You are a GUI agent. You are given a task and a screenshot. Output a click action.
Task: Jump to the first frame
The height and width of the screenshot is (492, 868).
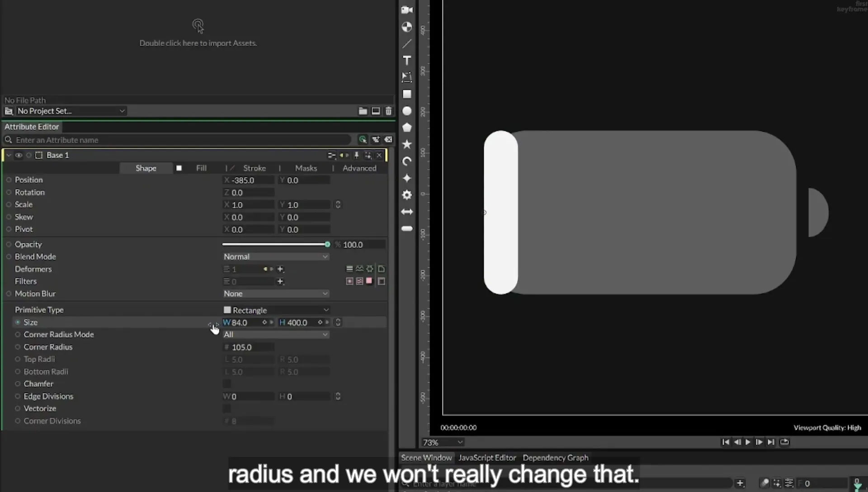(725, 442)
